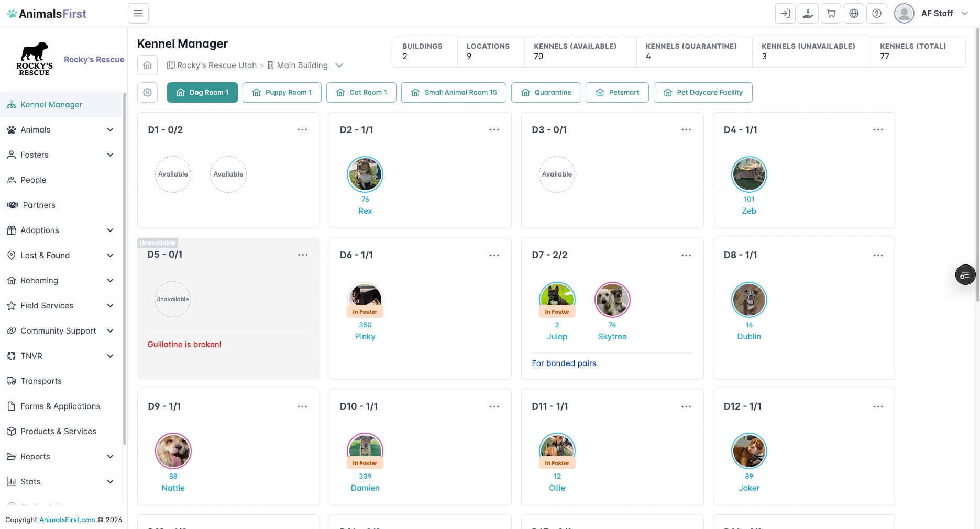Open the donation hand icon in header

point(808,14)
